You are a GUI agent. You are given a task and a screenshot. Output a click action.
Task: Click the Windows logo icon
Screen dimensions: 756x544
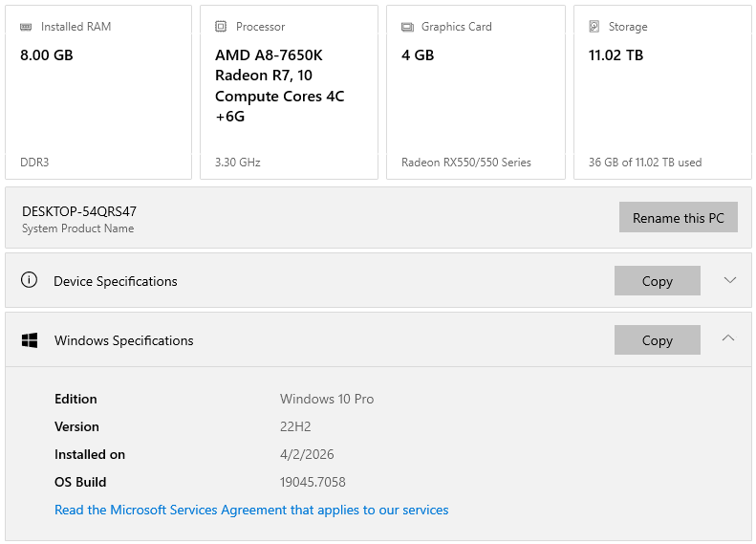(x=30, y=340)
